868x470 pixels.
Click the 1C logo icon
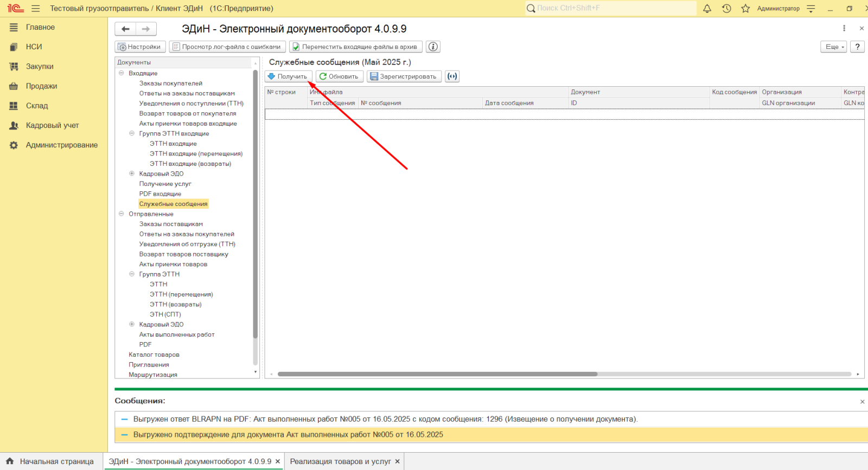tap(15, 9)
